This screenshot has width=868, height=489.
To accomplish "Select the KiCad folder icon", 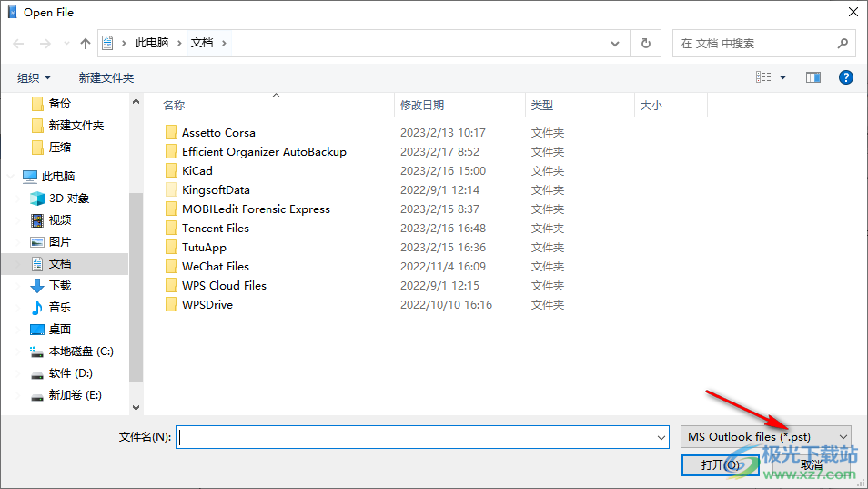I will pos(171,170).
